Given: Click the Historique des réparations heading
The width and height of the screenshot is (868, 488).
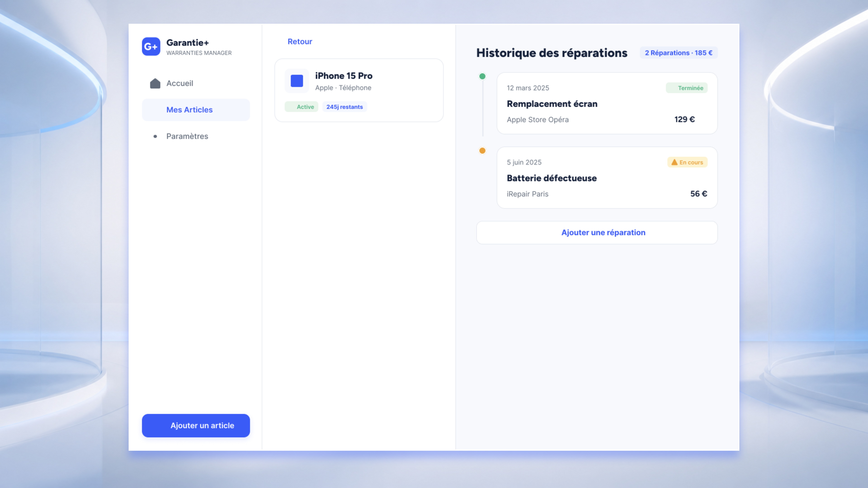Looking at the screenshot, I should tap(552, 53).
